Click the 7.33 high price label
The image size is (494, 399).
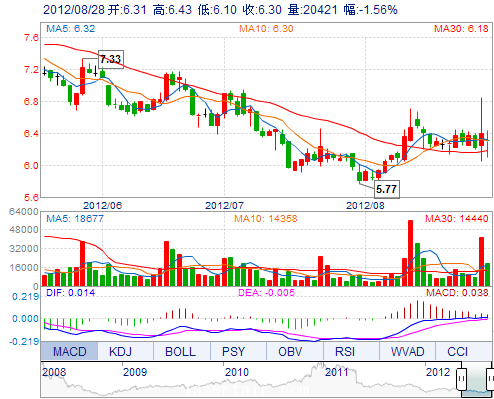click(111, 59)
